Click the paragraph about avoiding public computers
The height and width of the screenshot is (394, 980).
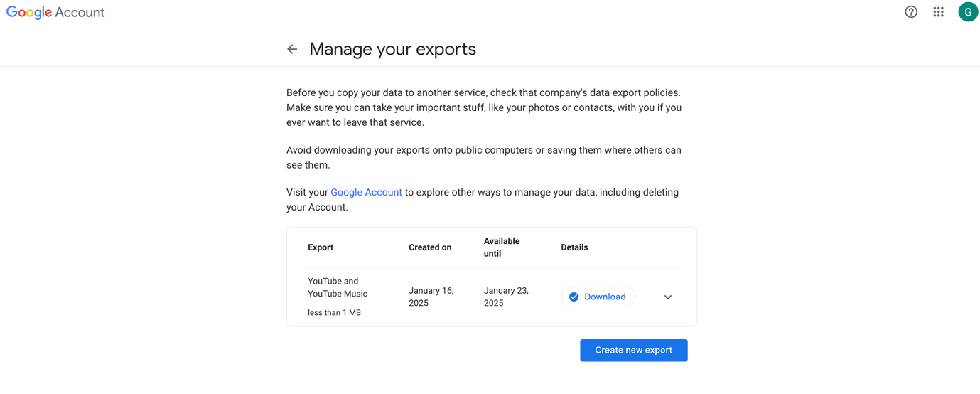click(x=483, y=157)
